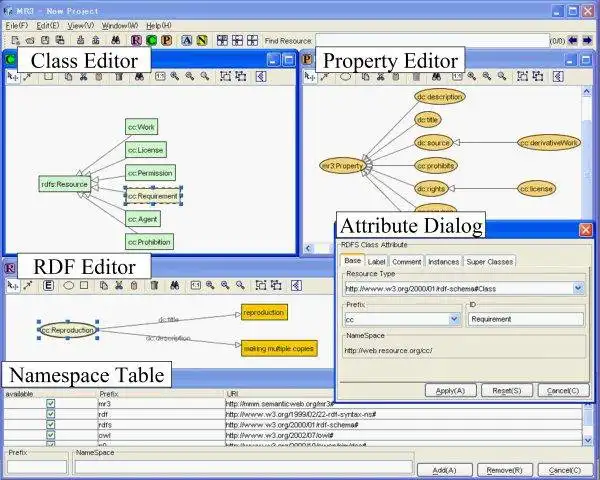Uncheck the available box for mr3 prefix
This screenshot has height=480, width=600.
(50, 403)
